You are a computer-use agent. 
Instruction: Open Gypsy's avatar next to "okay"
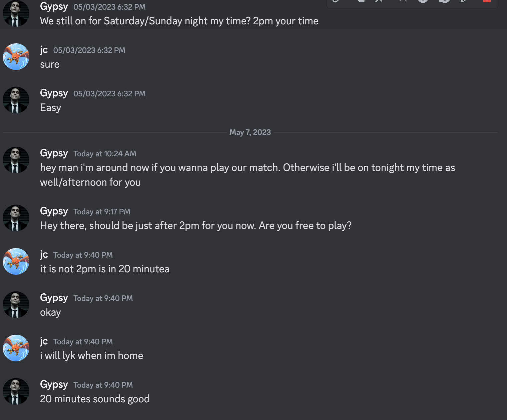pos(16,305)
